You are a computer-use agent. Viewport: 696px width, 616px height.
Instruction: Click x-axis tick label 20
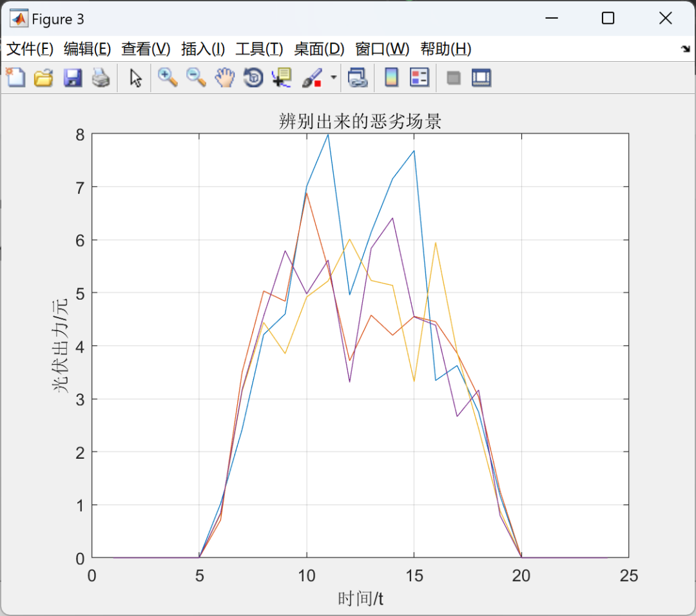click(x=521, y=575)
